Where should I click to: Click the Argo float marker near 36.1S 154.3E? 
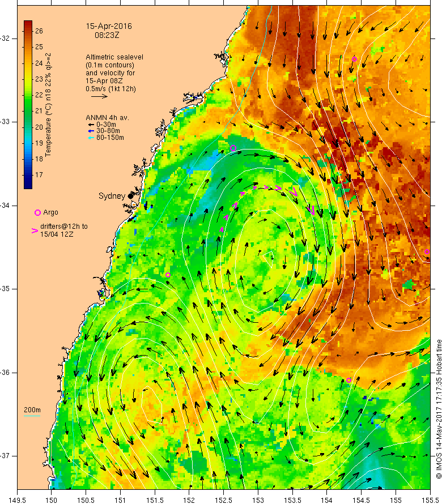348,380
